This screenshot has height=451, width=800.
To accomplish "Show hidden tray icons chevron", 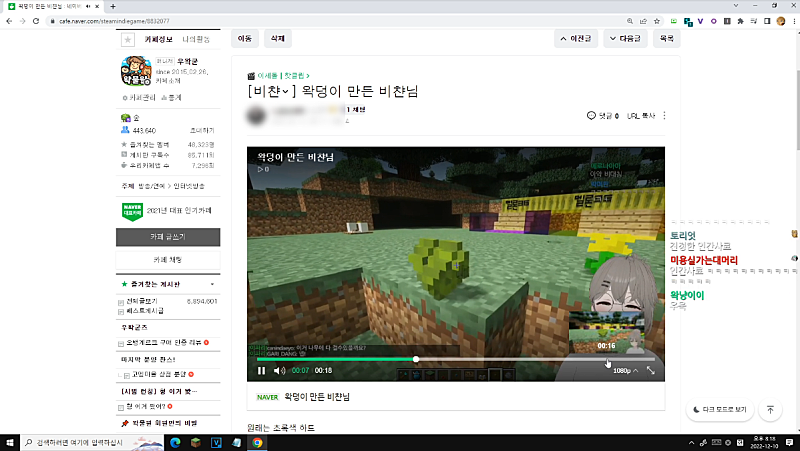I will [691, 443].
